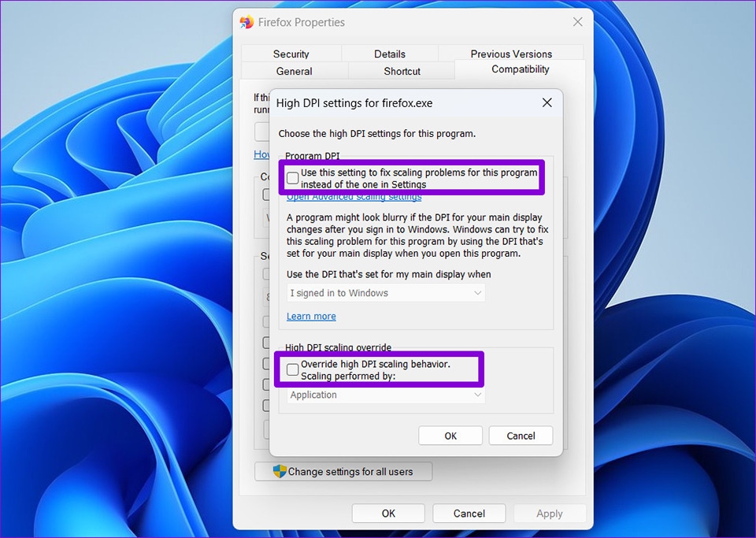Select the Compatibility tab
Image resolution: width=756 pixels, height=538 pixels.
pyautogui.click(x=520, y=69)
